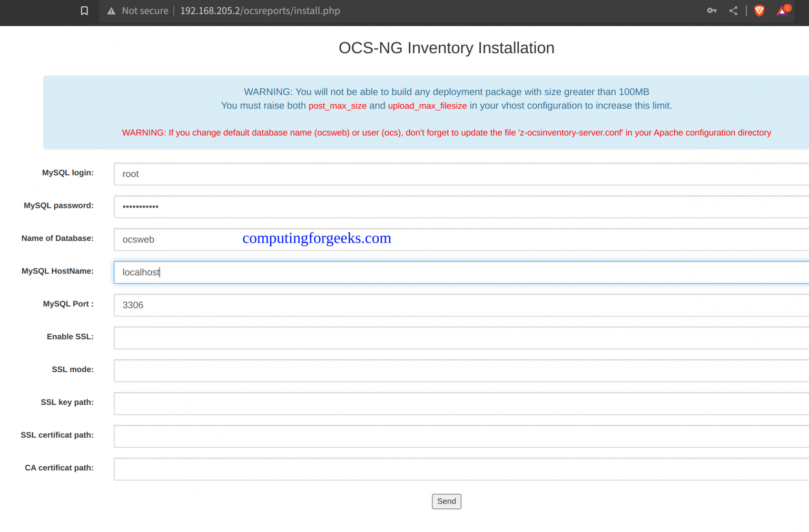
Task: Click the Not secure warning triangle icon
Action: (x=111, y=11)
